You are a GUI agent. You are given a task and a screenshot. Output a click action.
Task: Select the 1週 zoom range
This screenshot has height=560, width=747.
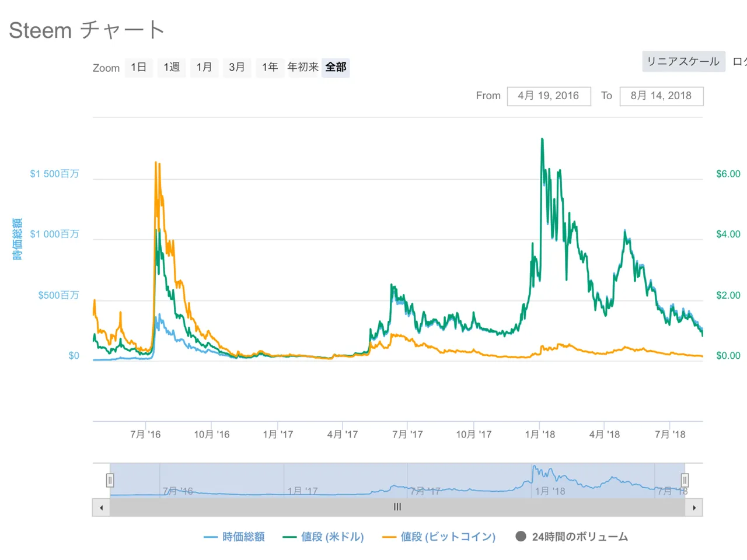[172, 68]
